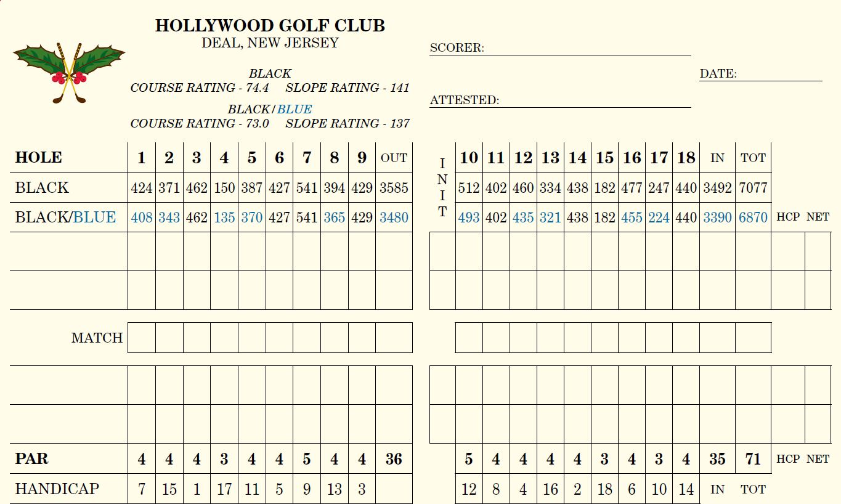841x504 pixels.
Task: Click the blue yardage 370
Action: click(251, 217)
